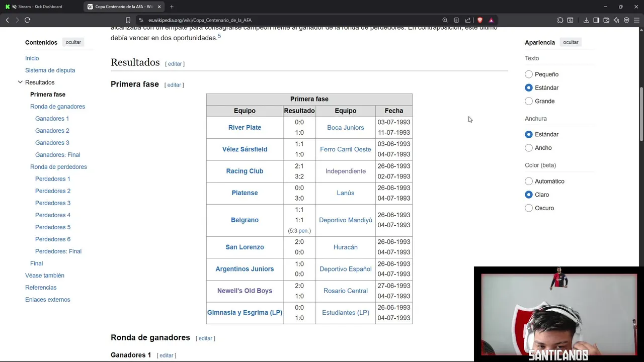Open the Racing Club link
The width and height of the screenshot is (644, 362).
[245, 171]
